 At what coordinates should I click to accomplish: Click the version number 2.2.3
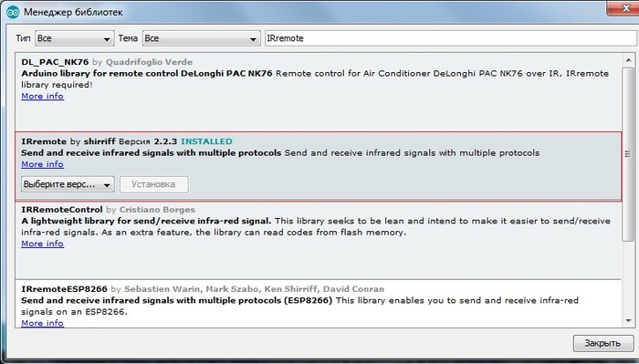[x=165, y=141]
